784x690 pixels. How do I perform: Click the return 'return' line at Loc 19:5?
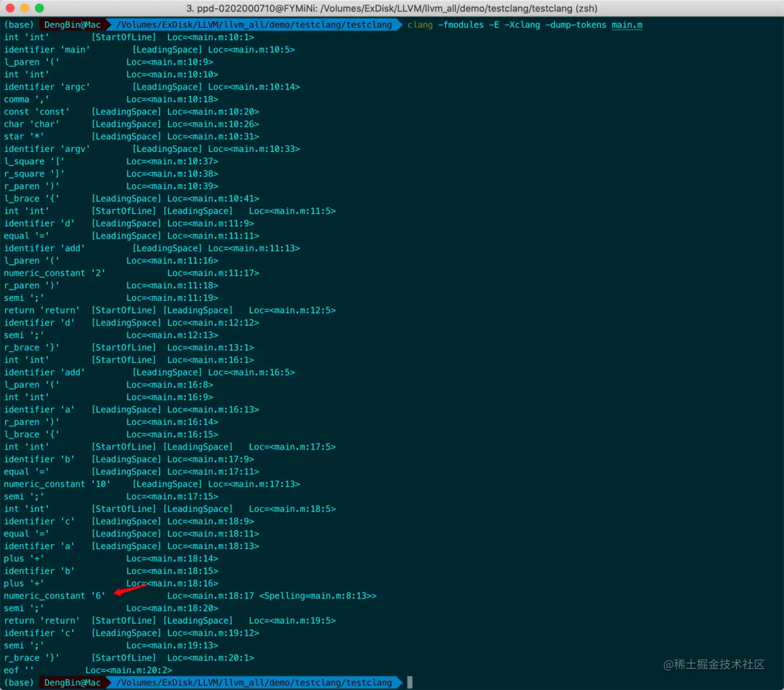pos(169,620)
